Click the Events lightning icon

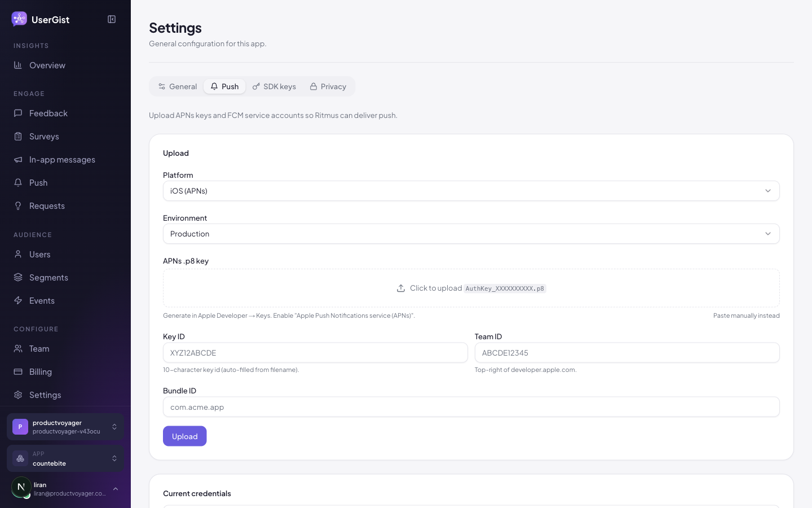(18, 301)
